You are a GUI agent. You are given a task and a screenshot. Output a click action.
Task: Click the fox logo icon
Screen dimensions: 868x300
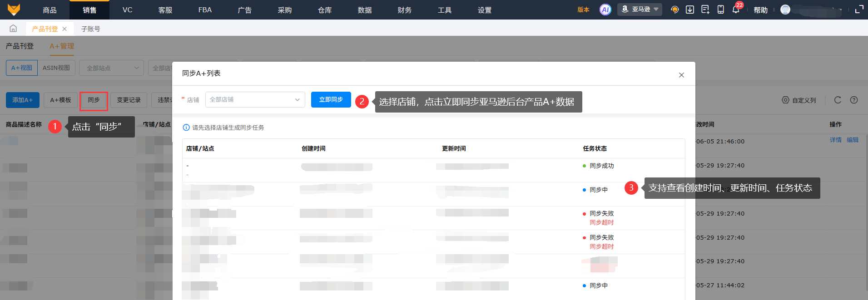tap(14, 10)
